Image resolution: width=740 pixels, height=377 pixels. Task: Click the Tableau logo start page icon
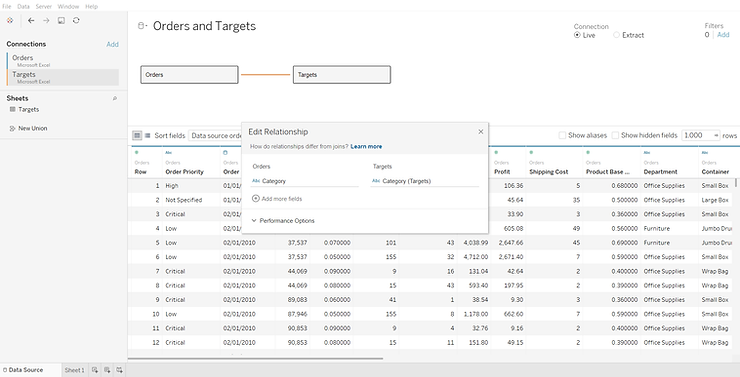(x=10, y=20)
